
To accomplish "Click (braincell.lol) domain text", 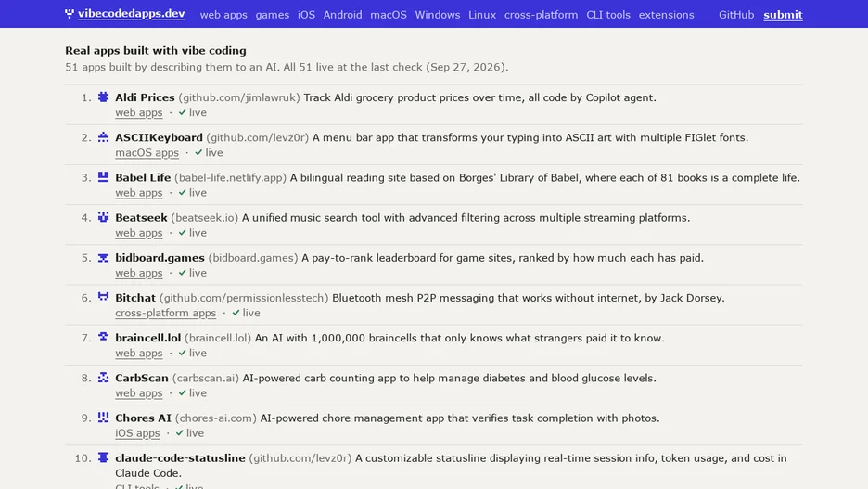I will (218, 338).
